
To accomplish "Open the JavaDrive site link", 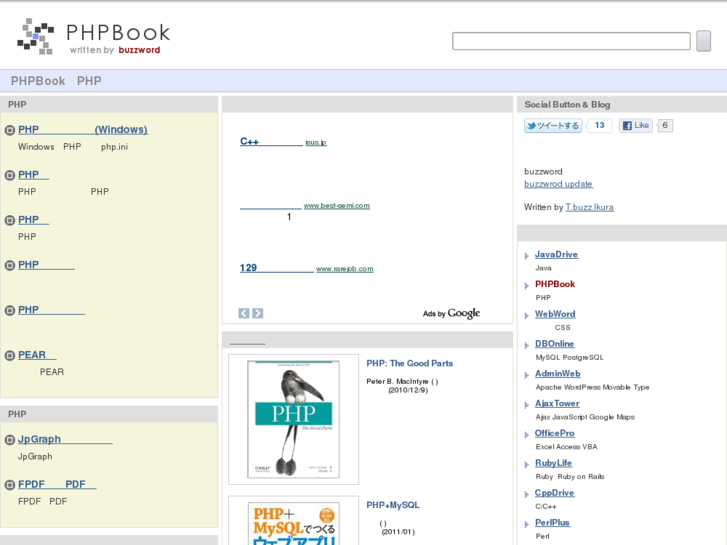I will point(556,255).
